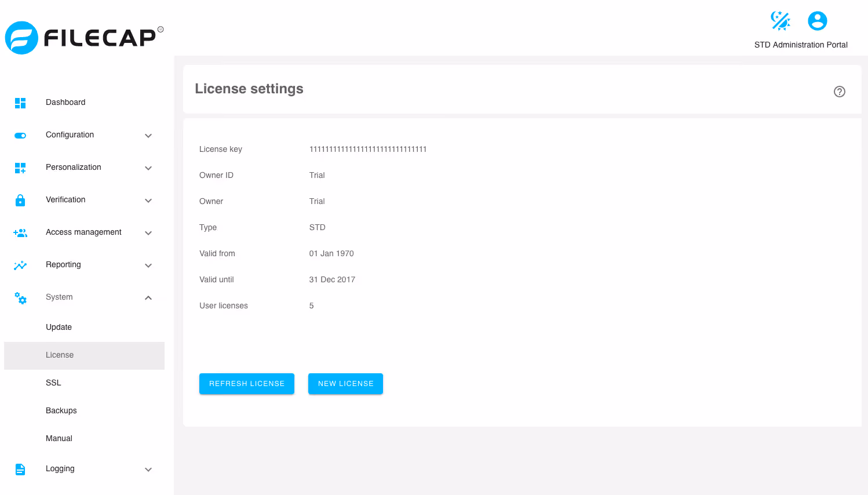Click the Valid until date 31 Dec 2017
The width and height of the screenshot is (868, 495).
332,279
